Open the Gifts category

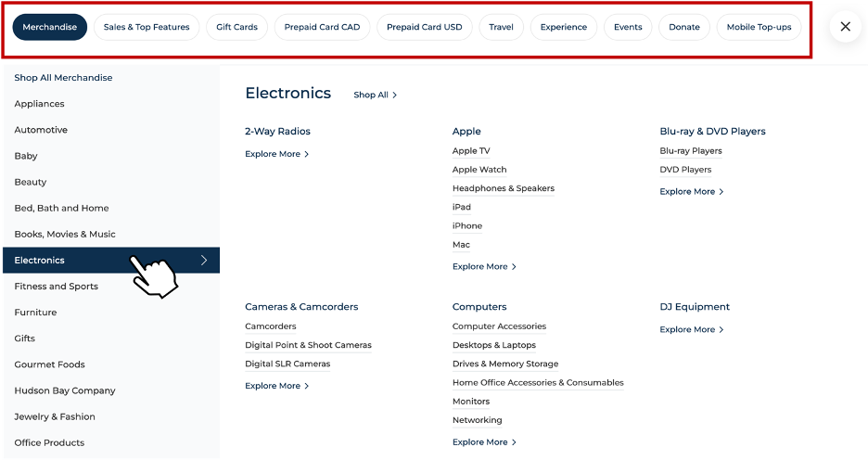(24, 339)
